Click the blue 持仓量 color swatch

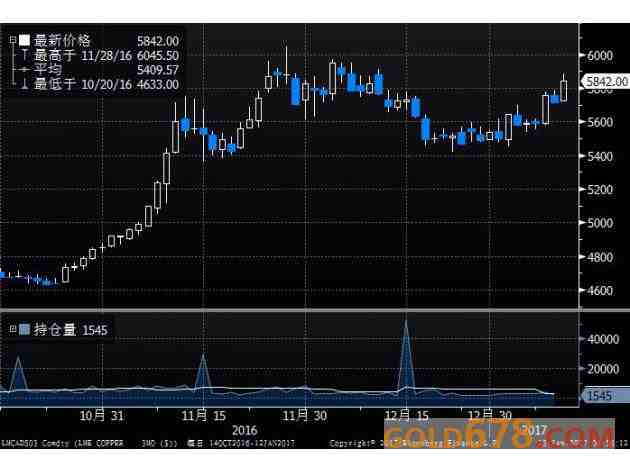pos(25,329)
